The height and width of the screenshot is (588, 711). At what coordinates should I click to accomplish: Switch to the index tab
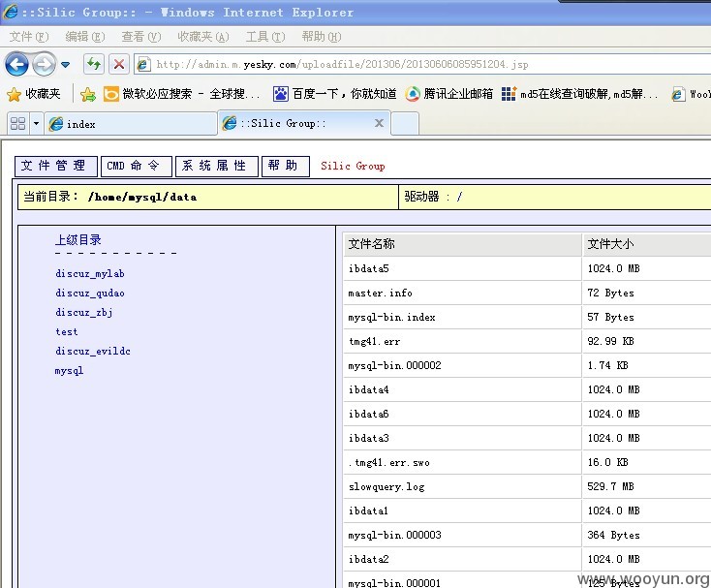[131, 124]
